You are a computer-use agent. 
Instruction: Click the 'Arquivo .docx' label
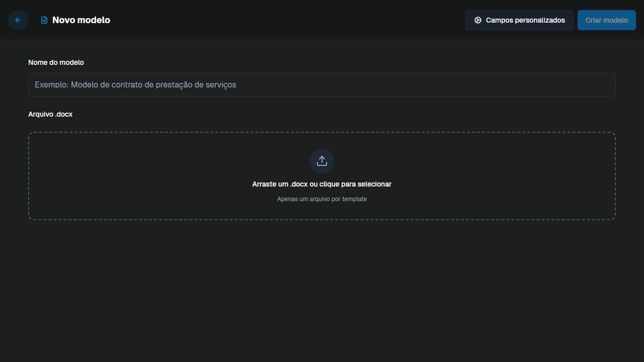click(x=50, y=114)
